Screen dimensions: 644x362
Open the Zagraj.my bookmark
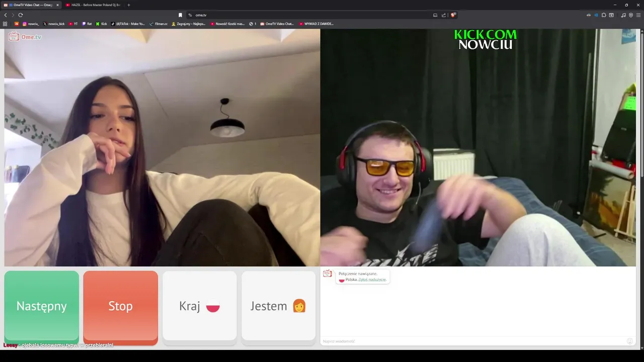(189, 24)
